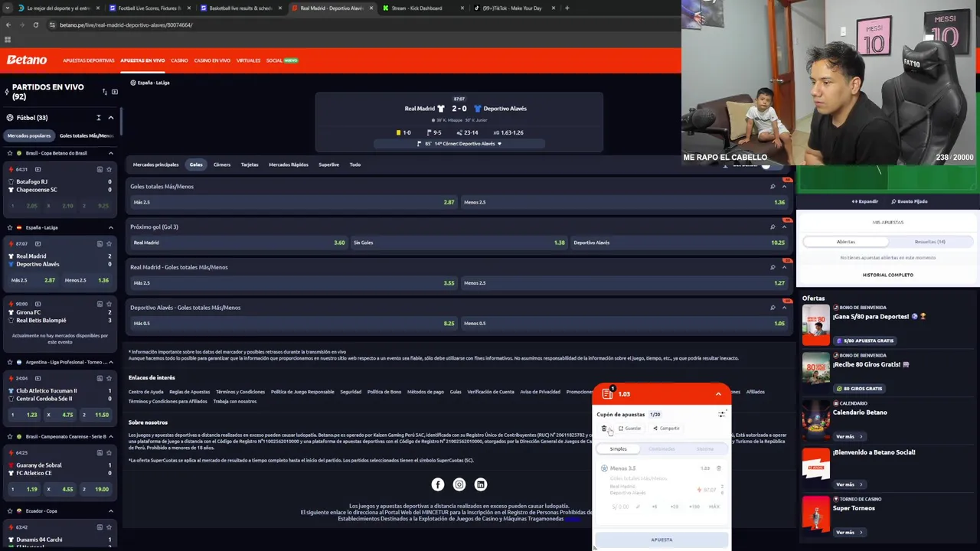The width and height of the screenshot is (980, 551).
Task: Open new browser tab with plus
Action: pyautogui.click(x=567, y=8)
